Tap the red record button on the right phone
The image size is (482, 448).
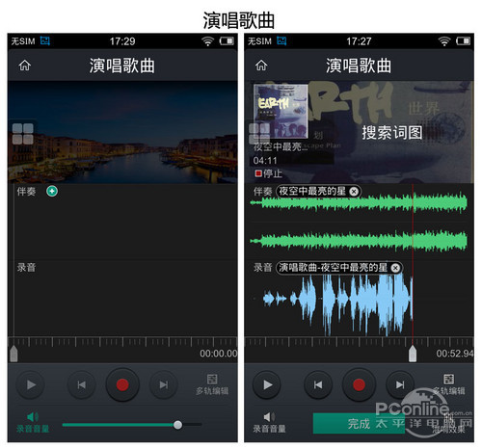pyautogui.click(x=359, y=384)
